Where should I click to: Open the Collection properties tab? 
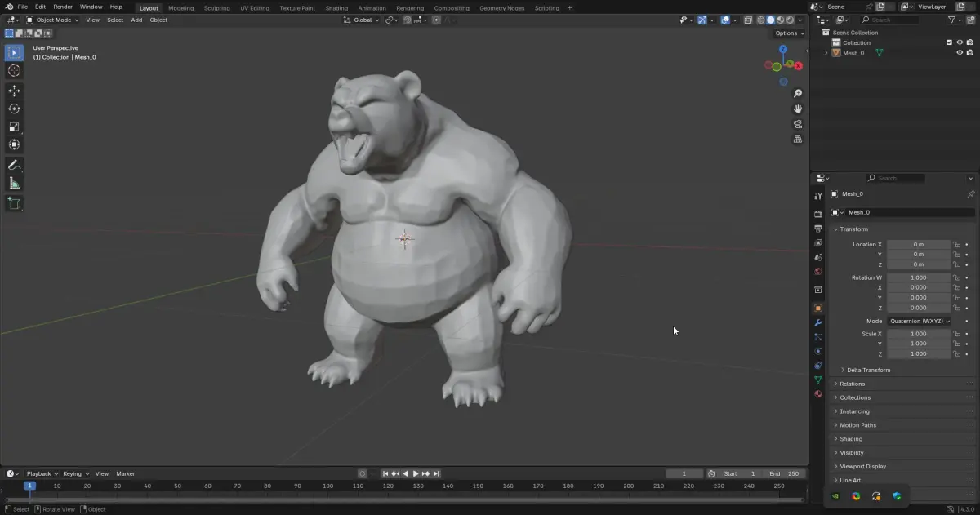pyautogui.click(x=817, y=290)
